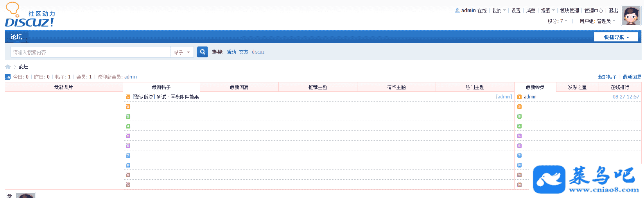
Task: Switch to the 在线排行 tab
Action: 620,87
